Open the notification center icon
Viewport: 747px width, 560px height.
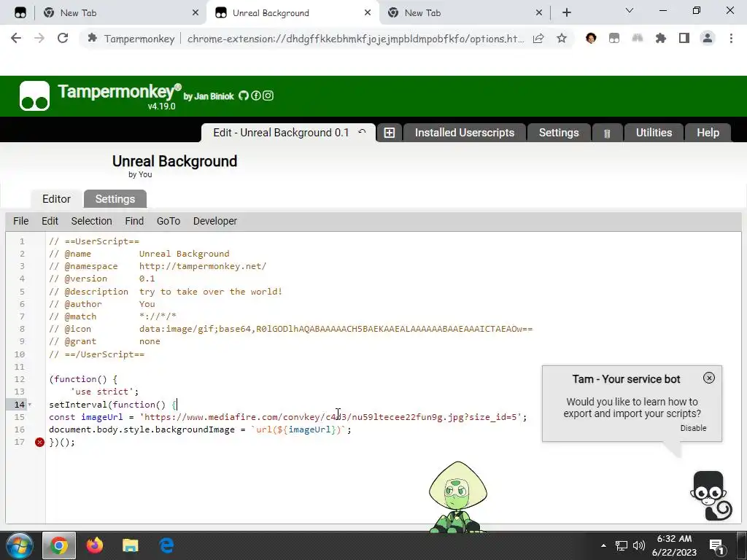tap(716, 545)
